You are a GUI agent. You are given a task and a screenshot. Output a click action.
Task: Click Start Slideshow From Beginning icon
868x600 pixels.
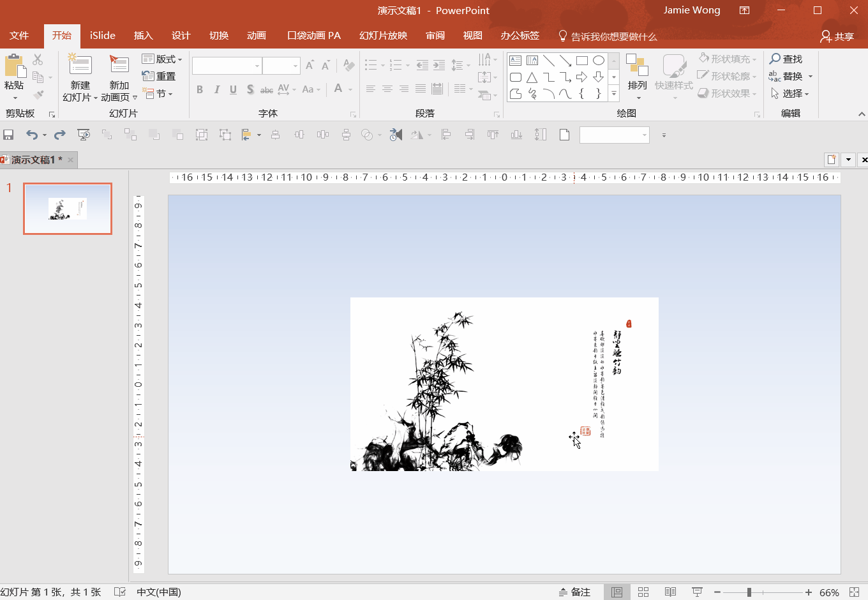(x=84, y=135)
